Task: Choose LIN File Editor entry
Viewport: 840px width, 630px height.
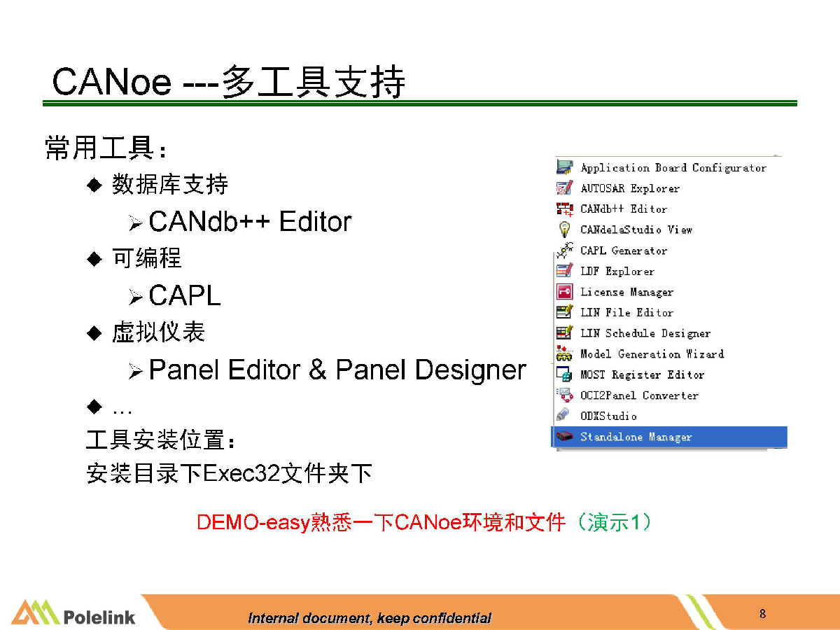Action: click(x=626, y=312)
